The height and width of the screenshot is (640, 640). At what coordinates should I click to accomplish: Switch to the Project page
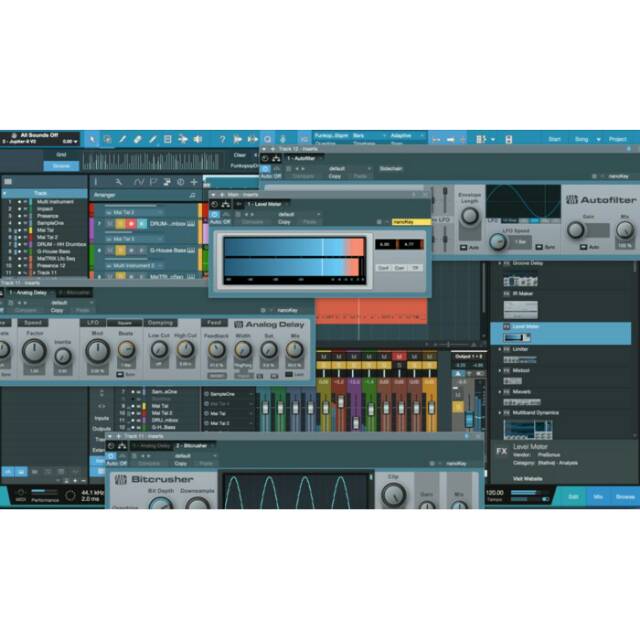(x=618, y=140)
